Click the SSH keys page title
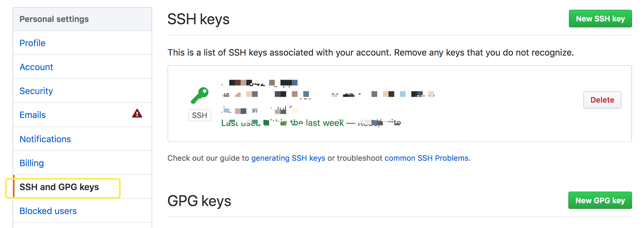This screenshot has height=228, width=644. (x=198, y=19)
